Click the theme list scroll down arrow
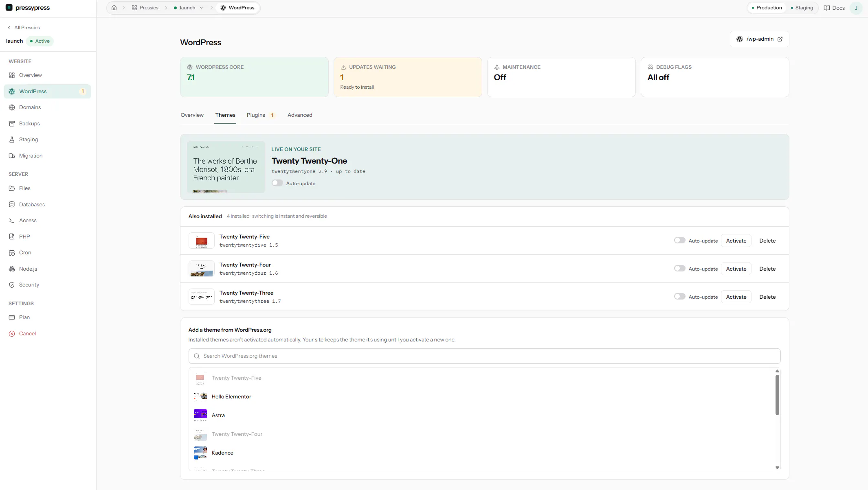This screenshot has width=868, height=490. tap(777, 468)
